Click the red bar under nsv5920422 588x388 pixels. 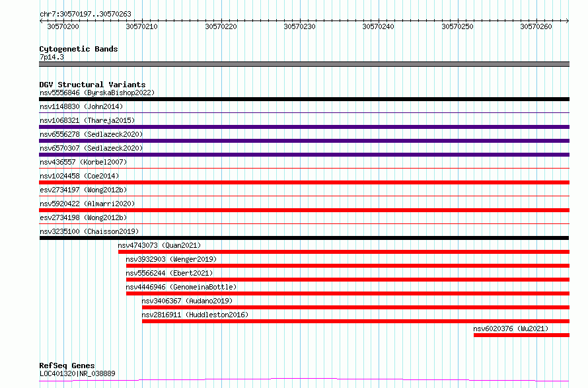(x=304, y=210)
